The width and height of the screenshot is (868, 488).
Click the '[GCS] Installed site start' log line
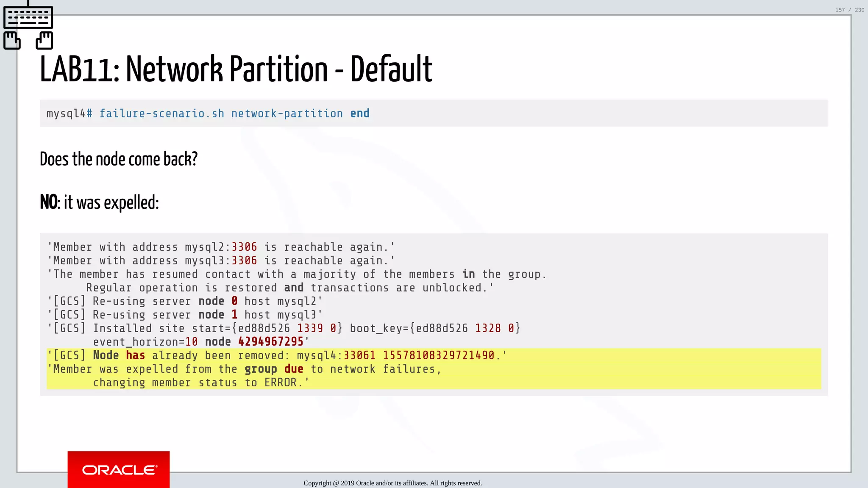point(284,328)
